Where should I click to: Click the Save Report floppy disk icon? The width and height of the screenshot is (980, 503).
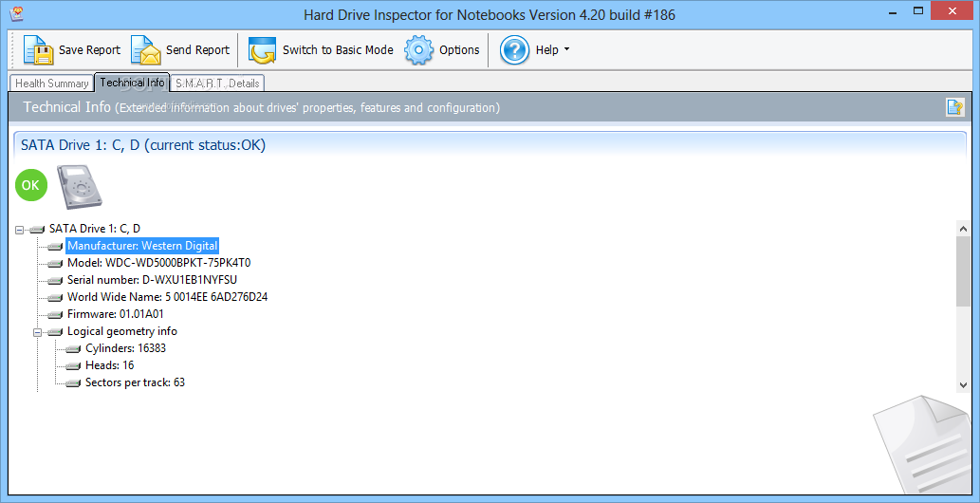pyautogui.click(x=39, y=50)
